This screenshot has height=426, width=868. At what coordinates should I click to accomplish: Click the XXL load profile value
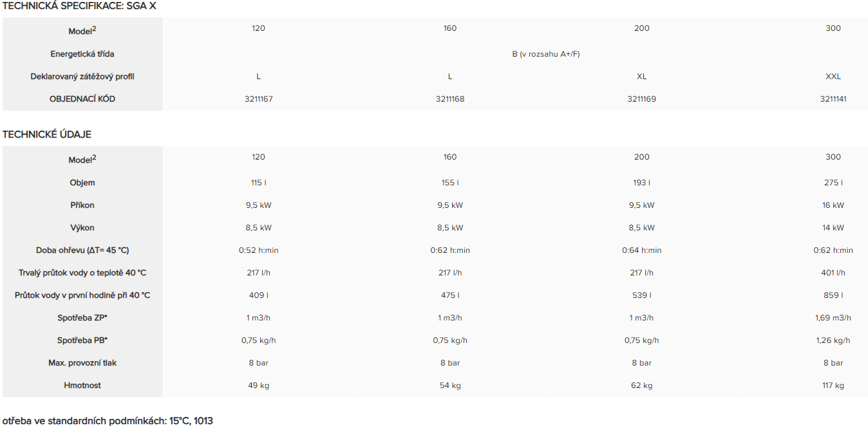(833, 77)
